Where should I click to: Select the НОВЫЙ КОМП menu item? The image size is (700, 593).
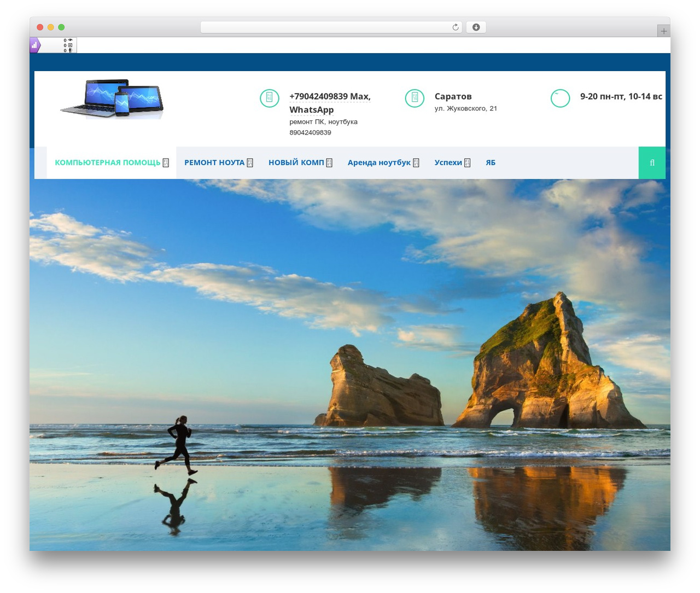click(x=296, y=162)
